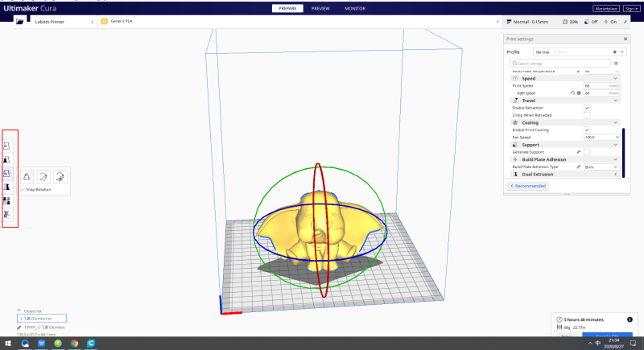644x350 pixels.
Task: Open the WPS Writer taskbar icon
Action: tap(42, 343)
